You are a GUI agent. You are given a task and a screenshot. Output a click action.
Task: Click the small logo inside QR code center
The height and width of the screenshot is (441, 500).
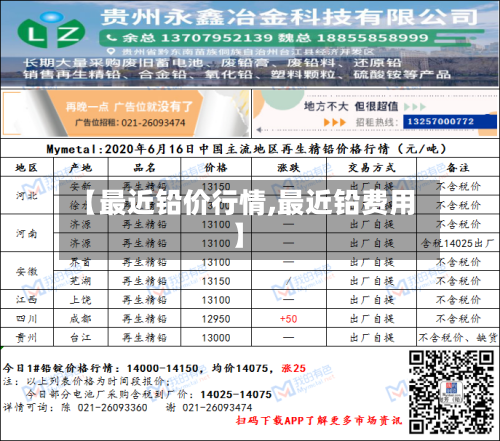point(451,392)
